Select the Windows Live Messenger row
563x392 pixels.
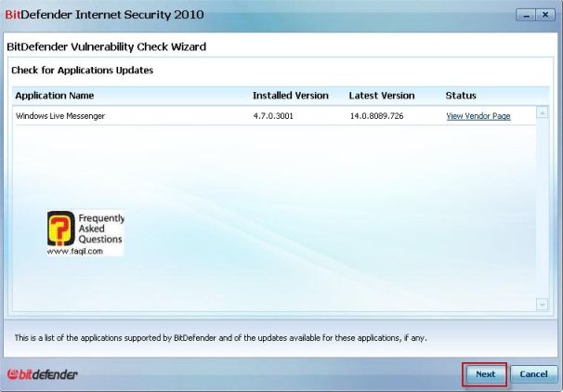pyautogui.click(x=274, y=116)
